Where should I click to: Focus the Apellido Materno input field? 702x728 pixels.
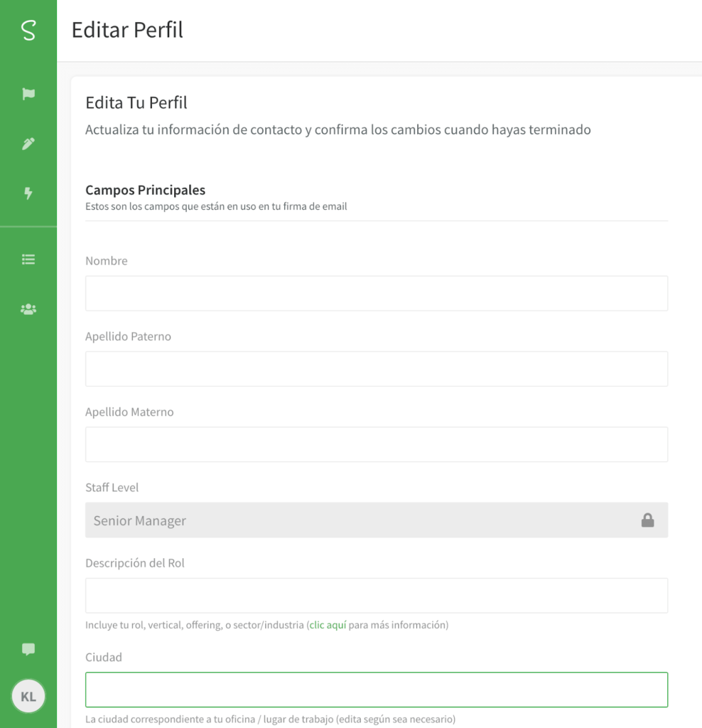click(377, 444)
